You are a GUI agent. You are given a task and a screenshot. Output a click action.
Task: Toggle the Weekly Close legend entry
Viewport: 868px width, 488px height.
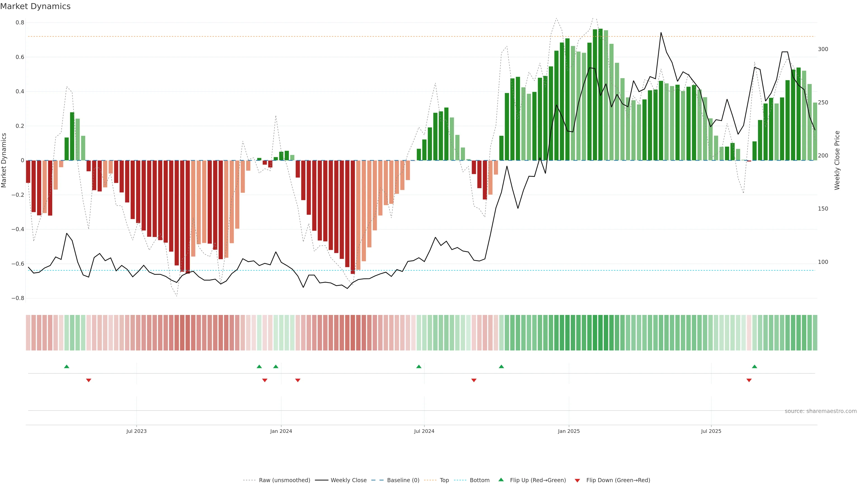[348, 480]
